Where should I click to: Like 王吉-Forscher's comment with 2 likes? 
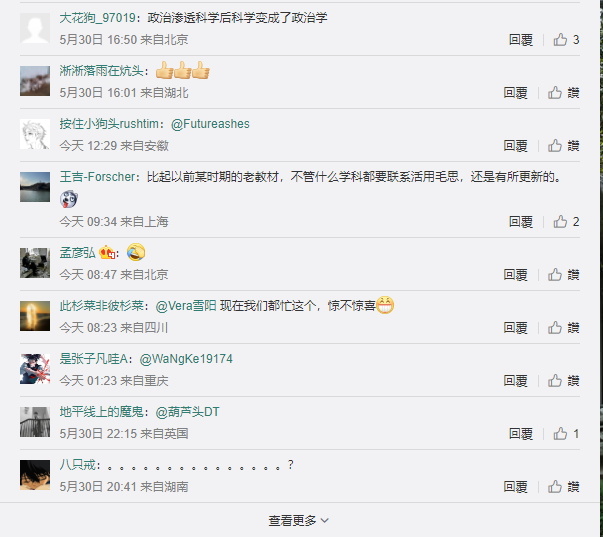click(566, 222)
